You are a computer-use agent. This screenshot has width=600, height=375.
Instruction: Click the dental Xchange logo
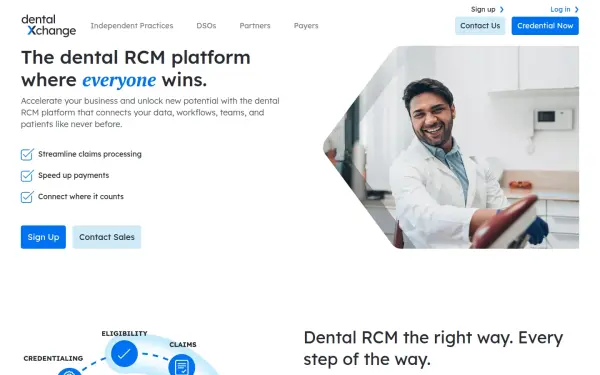coord(49,25)
